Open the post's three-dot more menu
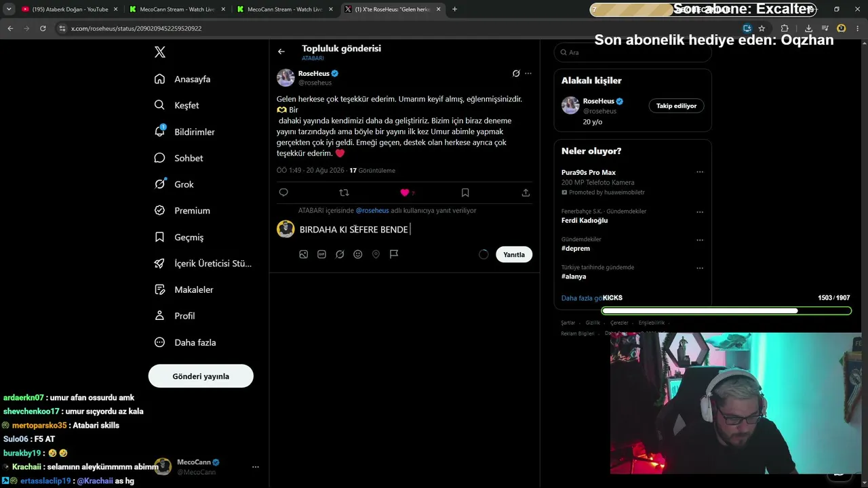868x488 pixels. 528,73
